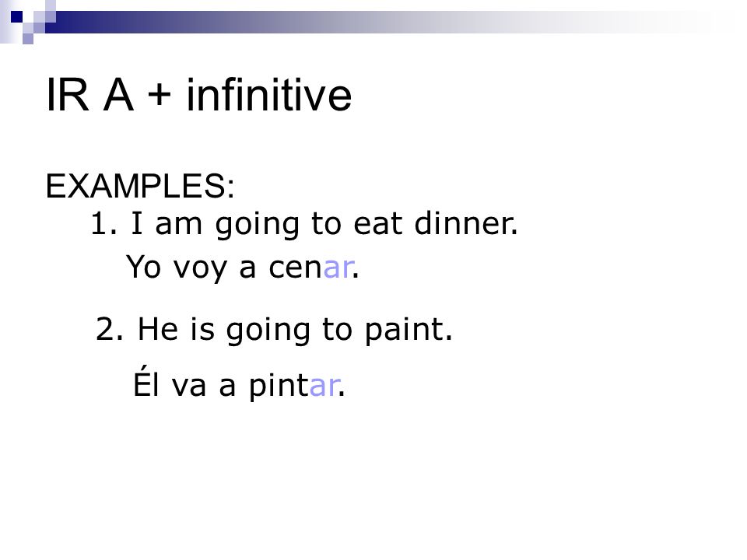Click the word "infinitive" in the title
The image size is (747, 560).
[x=269, y=95]
